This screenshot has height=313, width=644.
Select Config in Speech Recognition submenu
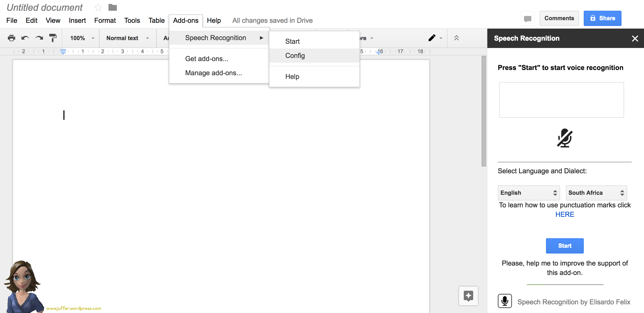click(295, 56)
